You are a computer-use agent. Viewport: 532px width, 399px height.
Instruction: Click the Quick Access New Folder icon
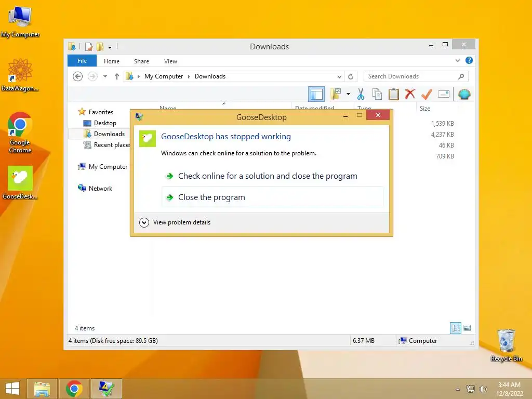(x=100, y=46)
